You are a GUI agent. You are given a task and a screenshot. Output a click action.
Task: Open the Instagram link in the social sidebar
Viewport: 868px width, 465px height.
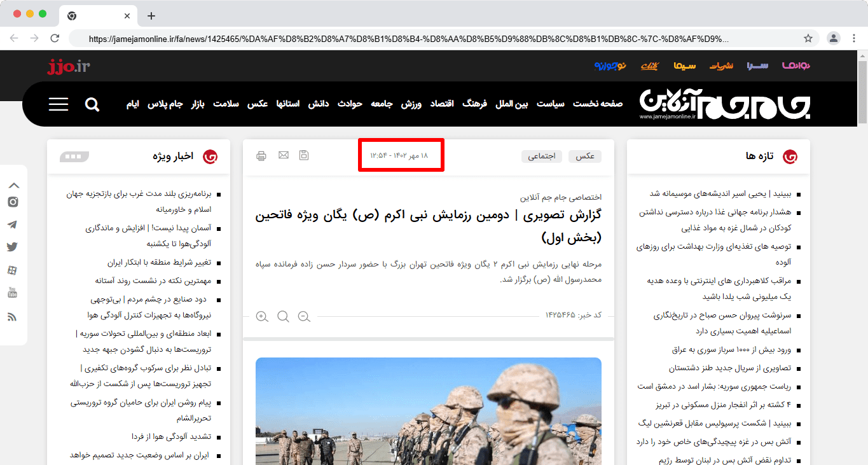13,202
